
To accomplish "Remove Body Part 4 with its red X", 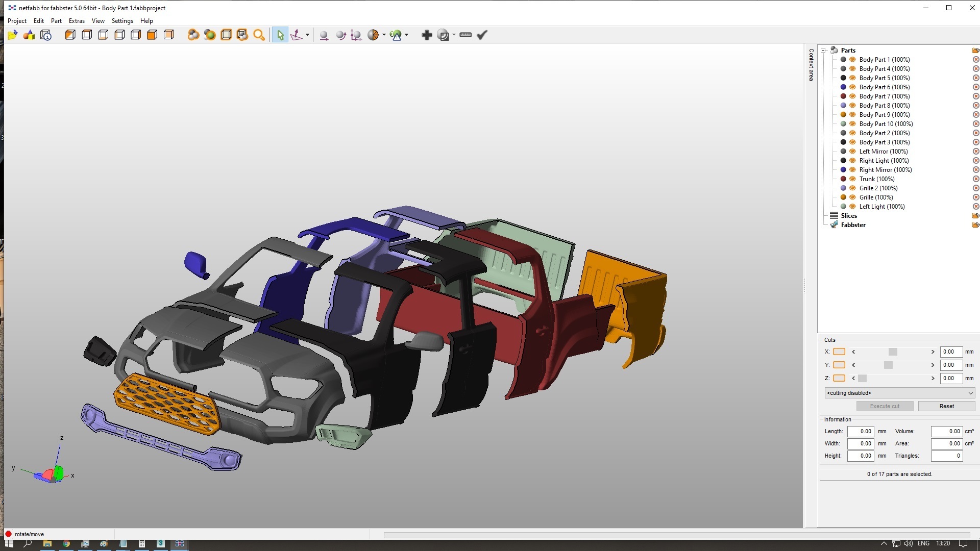I will pyautogui.click(x=976, y=69).
